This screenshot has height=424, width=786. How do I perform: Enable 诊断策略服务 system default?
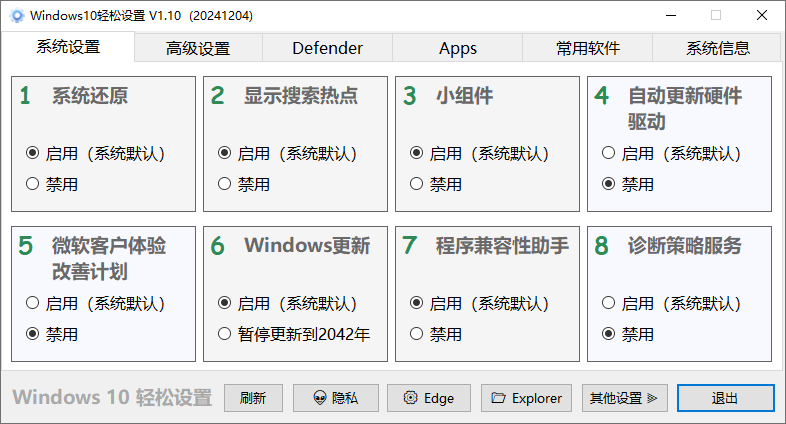[609, 304]
